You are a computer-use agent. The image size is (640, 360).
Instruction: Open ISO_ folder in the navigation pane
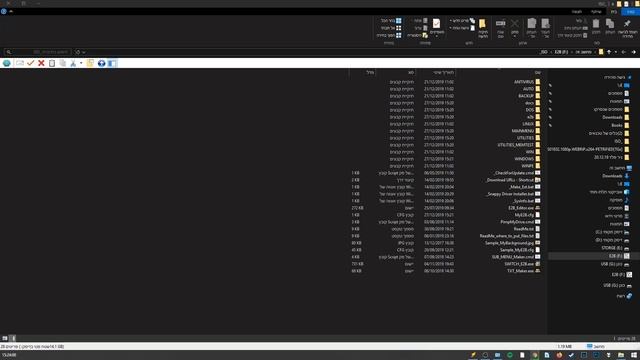coord(621,141)
